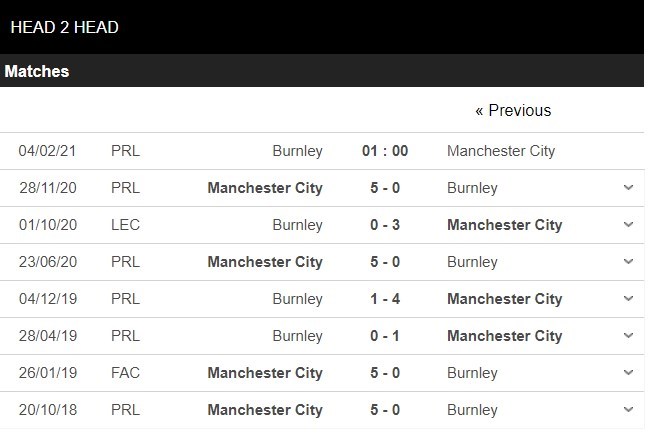Click the 5 - 0 score on 28/11/20
Viewport: 649px width, 437px height.
pyautogui.click(x=385, y=188)
